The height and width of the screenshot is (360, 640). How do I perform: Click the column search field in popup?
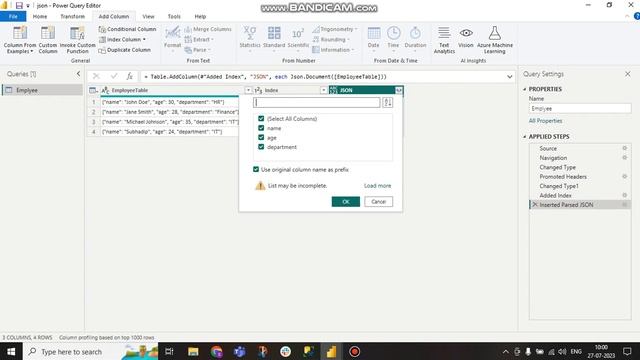(317, 102)
